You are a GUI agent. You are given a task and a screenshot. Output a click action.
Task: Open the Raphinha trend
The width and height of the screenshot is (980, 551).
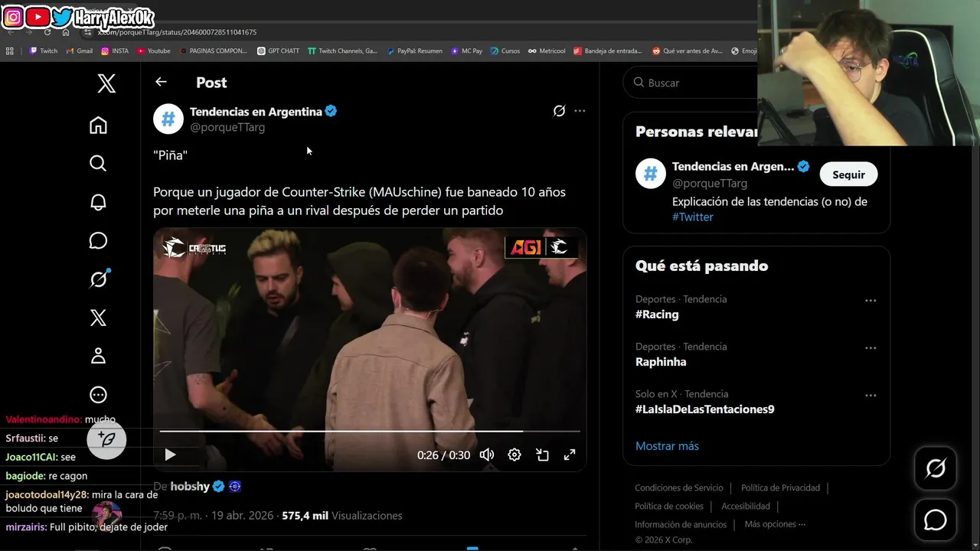coord(661,362)
